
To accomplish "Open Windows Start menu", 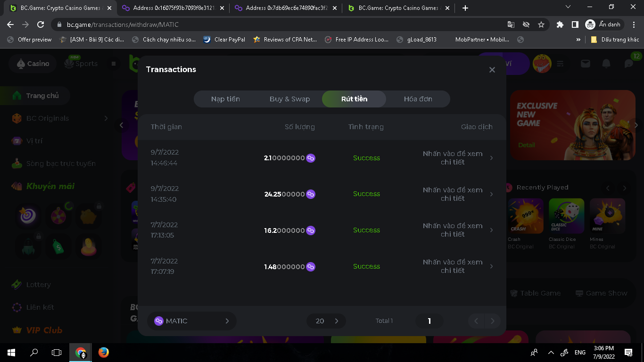I will pos(11,353).
